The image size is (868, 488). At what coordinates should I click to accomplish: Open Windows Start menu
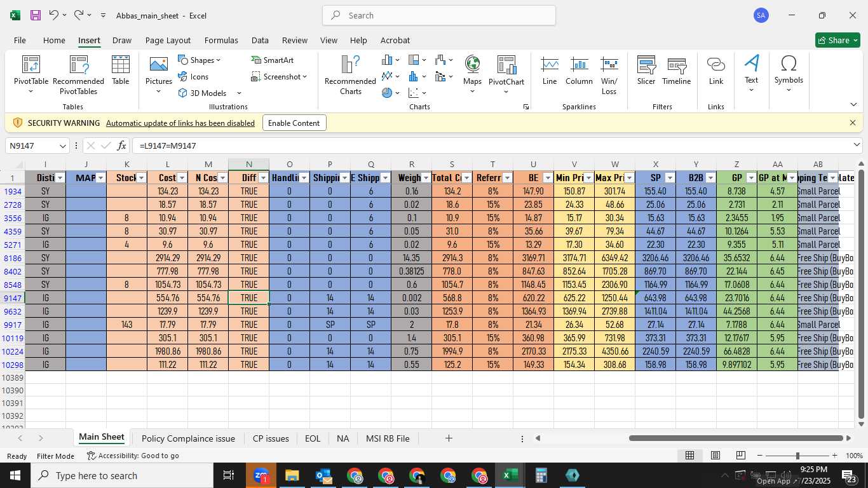point(15,475)
